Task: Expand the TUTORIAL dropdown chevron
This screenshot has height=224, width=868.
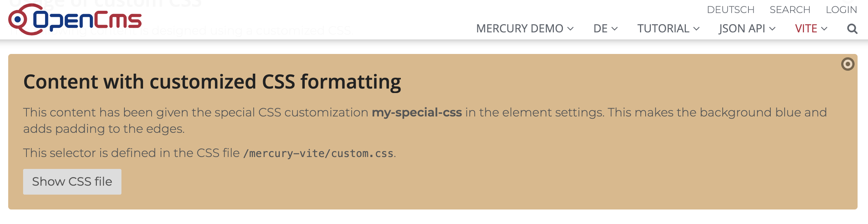Action: (x=696, y=29)
